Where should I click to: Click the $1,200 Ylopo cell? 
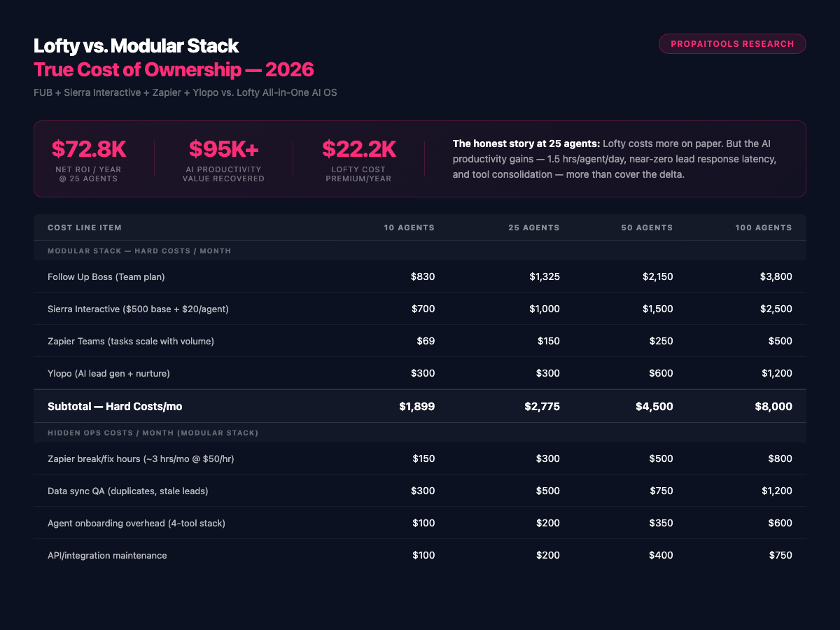pyautogui.click(x=776, y=373)
